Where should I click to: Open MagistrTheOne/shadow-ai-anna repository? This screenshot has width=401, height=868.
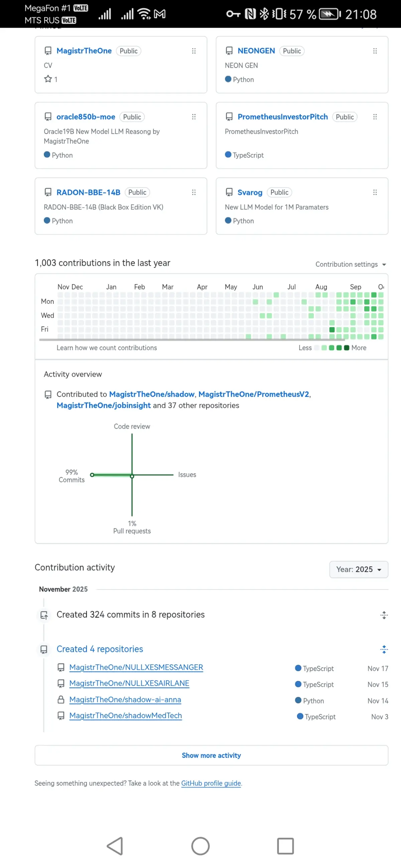tap(125, 699)
